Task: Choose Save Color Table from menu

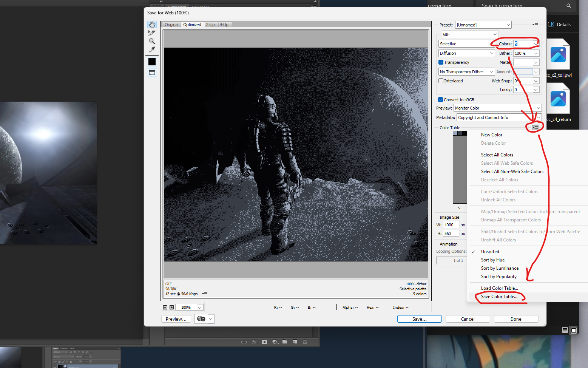Action: 499,297
